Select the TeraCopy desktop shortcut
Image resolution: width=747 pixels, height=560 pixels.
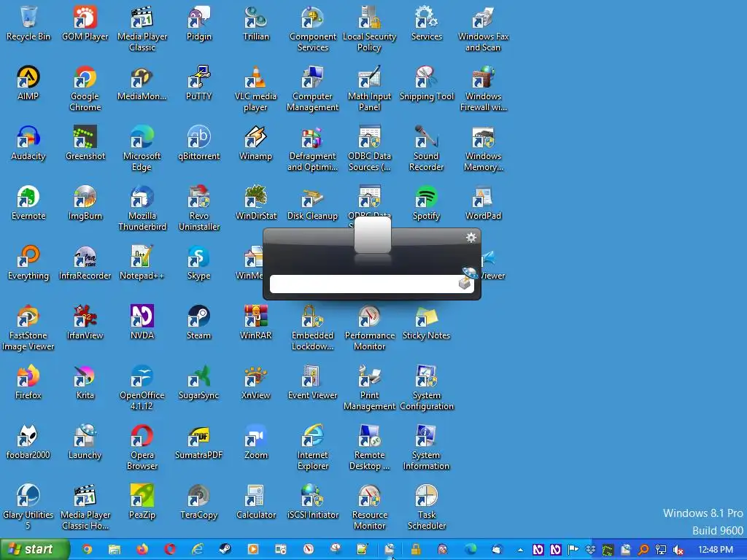[x=198, y=502]
